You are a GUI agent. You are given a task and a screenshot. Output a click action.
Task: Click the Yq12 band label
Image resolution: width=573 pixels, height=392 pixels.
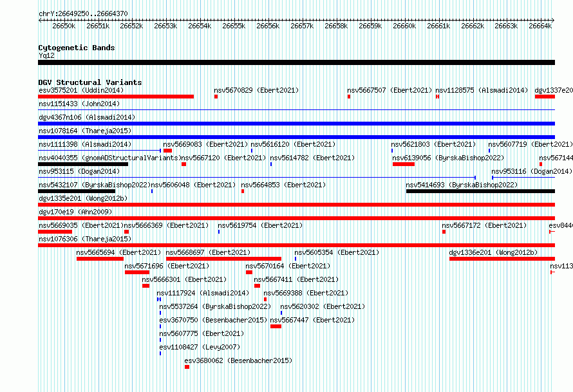point(46,55)
